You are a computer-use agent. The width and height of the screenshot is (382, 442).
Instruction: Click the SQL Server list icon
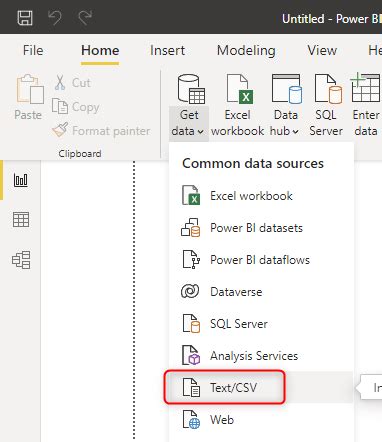pos(191,323)
